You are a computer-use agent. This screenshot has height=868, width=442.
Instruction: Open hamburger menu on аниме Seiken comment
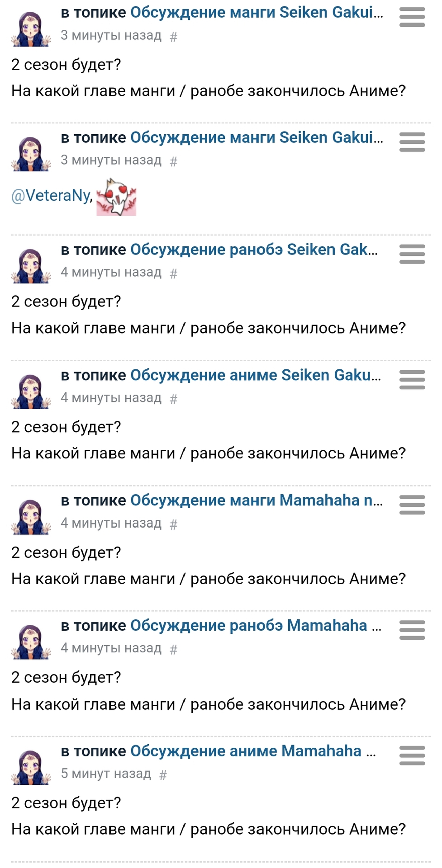tap(412, 379)
